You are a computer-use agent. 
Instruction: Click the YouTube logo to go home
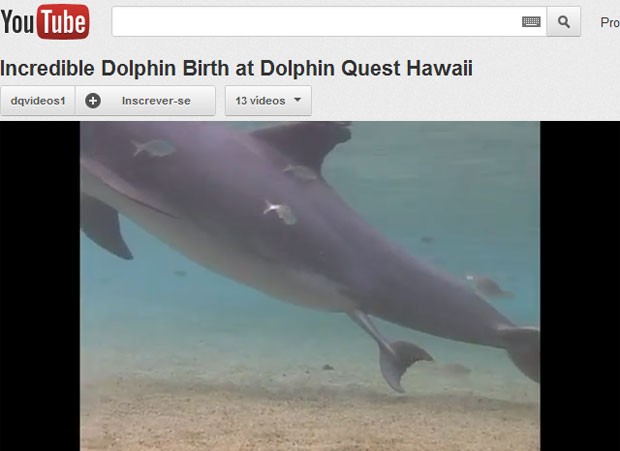45,22
